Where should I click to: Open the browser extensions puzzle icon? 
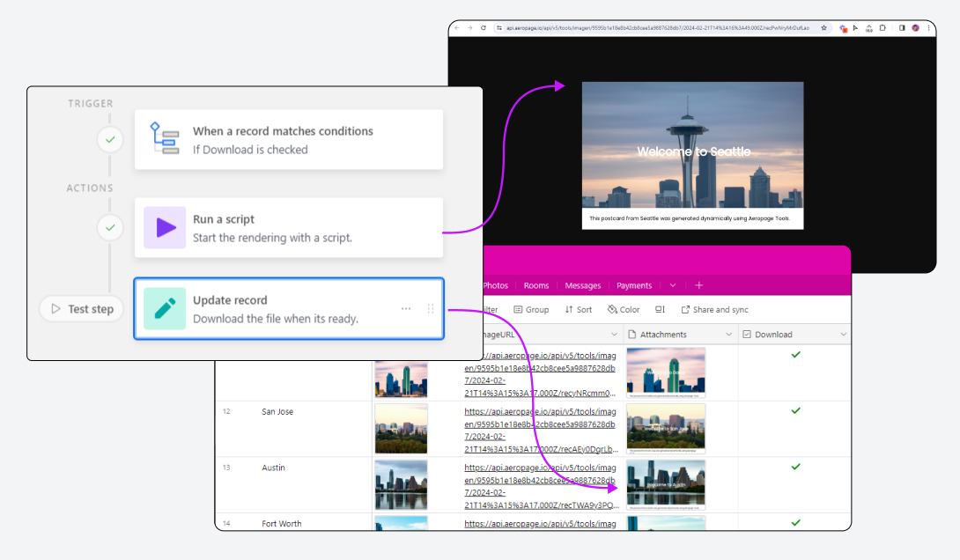(x=882, y=28)
